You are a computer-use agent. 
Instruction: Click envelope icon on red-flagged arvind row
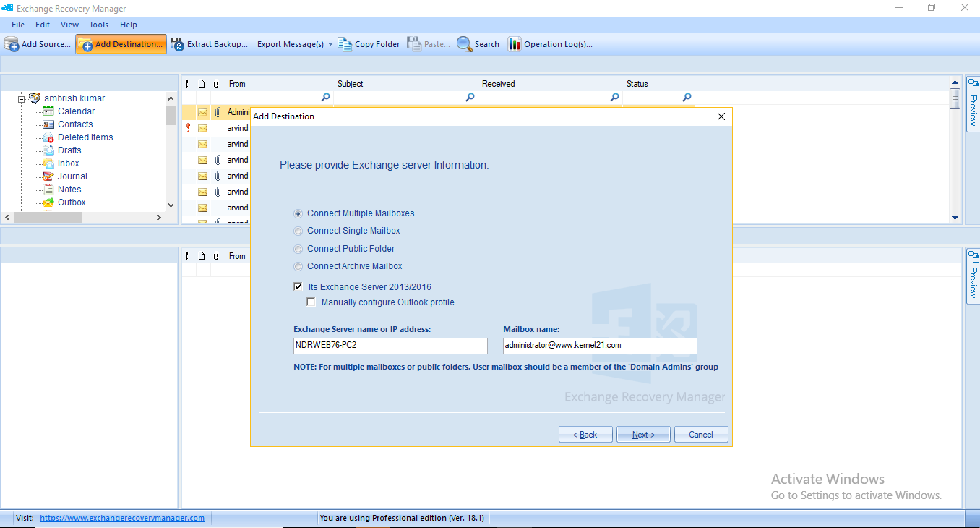[203, 128]
